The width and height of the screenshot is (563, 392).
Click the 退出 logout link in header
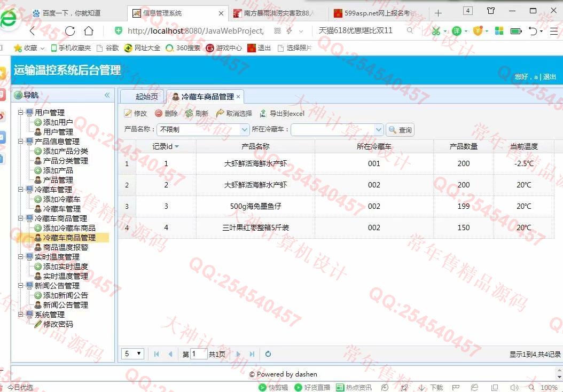tap(549, 77)
